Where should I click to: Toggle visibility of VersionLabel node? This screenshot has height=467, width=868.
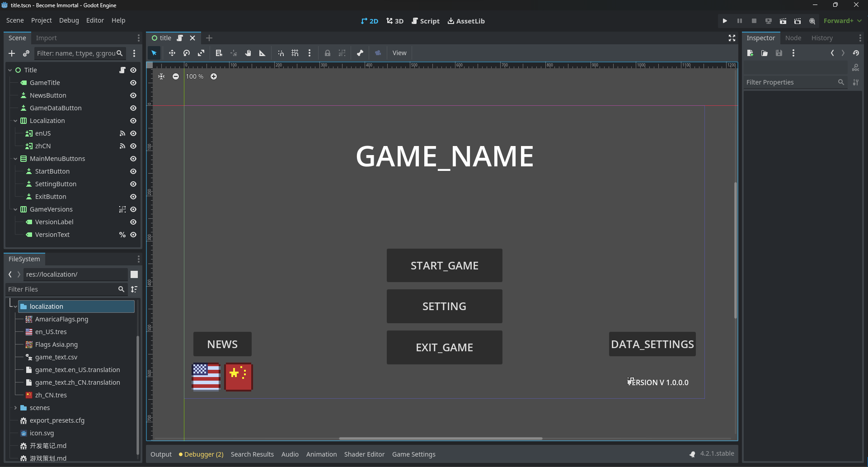pos(133,222)
